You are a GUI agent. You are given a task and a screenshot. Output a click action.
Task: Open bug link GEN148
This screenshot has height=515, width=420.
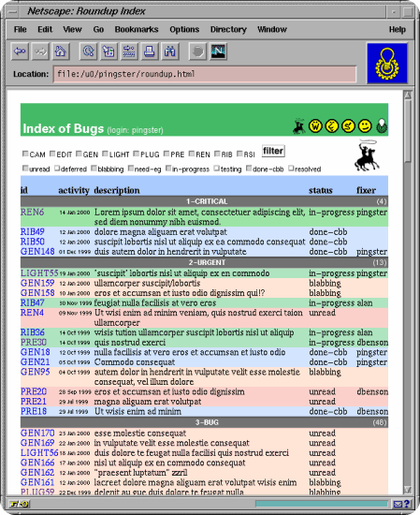37,252
